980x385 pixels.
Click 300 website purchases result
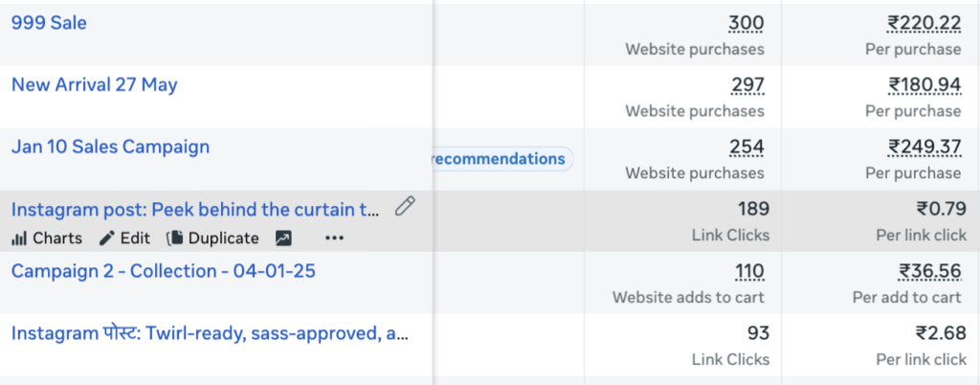pos(746,23)
